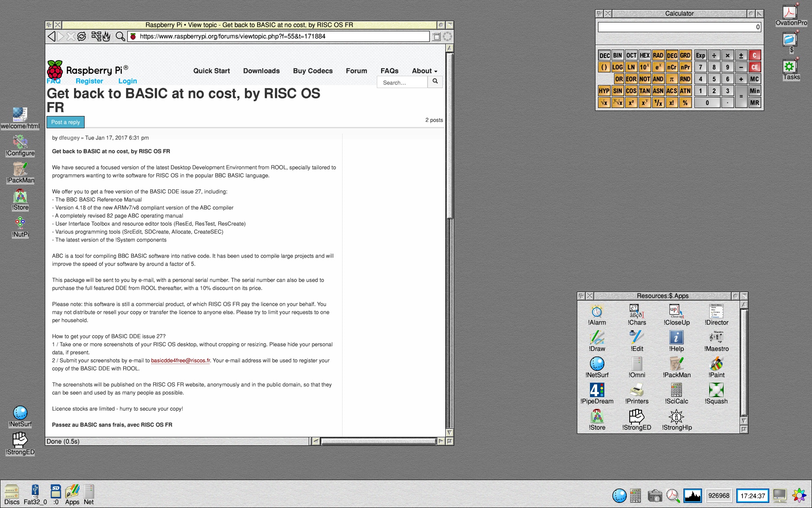
Task: Open !Configure on the desktop pinboard
Action: point(20,146)
